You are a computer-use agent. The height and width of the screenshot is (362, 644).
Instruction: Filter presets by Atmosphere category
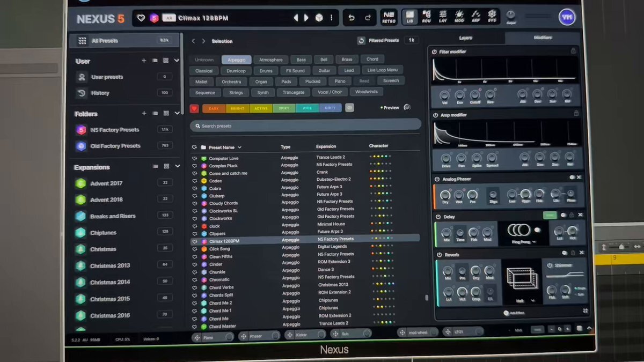click(x=270, y=60)
